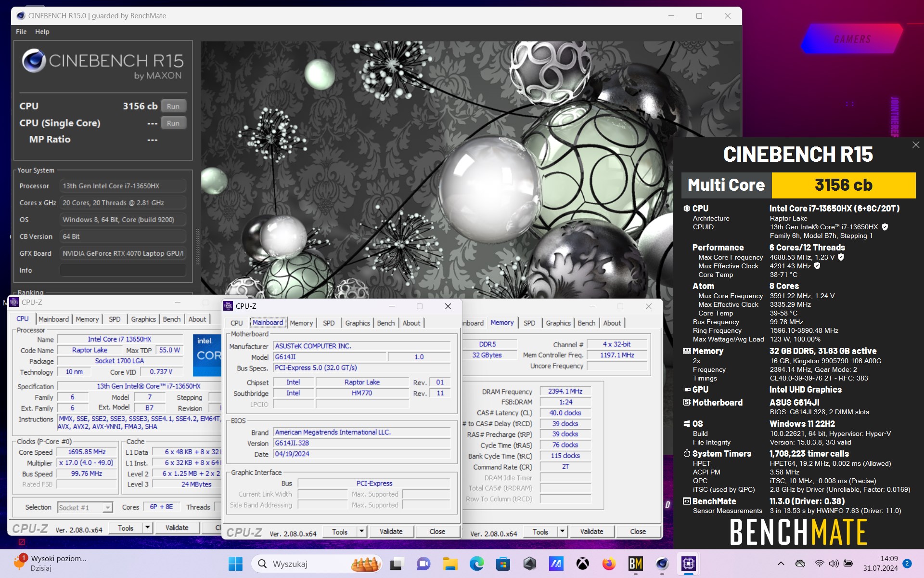Click Validate in the front CPU-Z window

[x=391, y=532]
